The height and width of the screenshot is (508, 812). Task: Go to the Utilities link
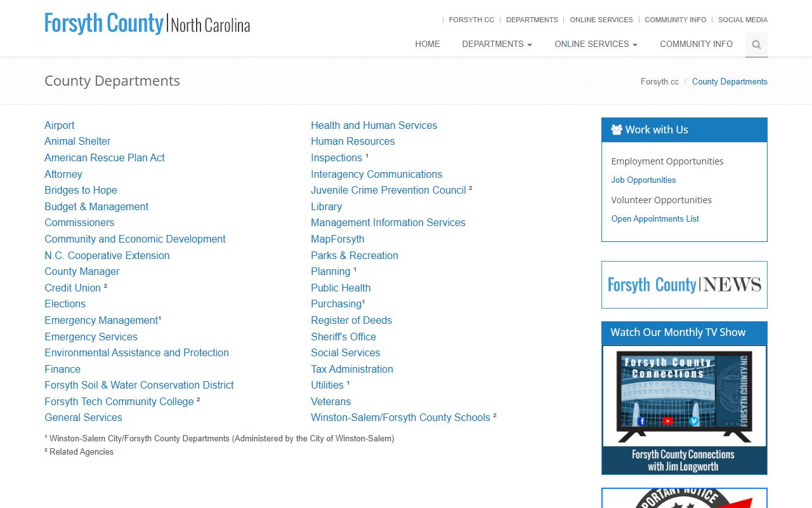pos(327,385)
